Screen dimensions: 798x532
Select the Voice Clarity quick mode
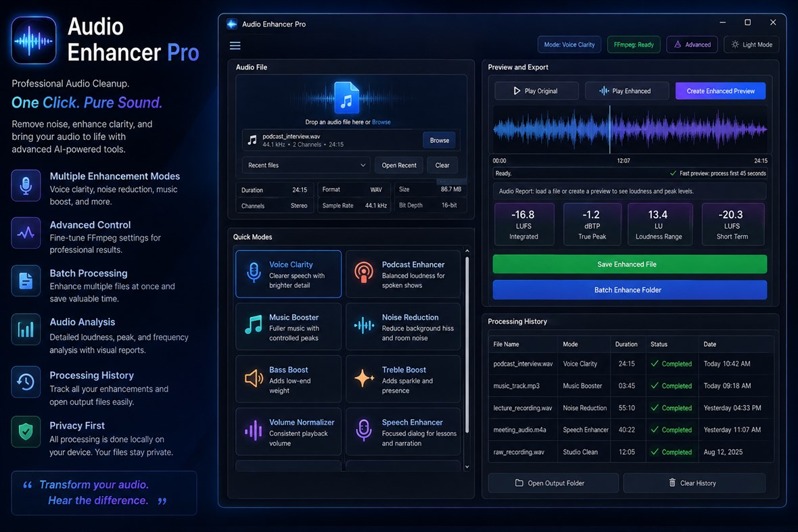289,274
